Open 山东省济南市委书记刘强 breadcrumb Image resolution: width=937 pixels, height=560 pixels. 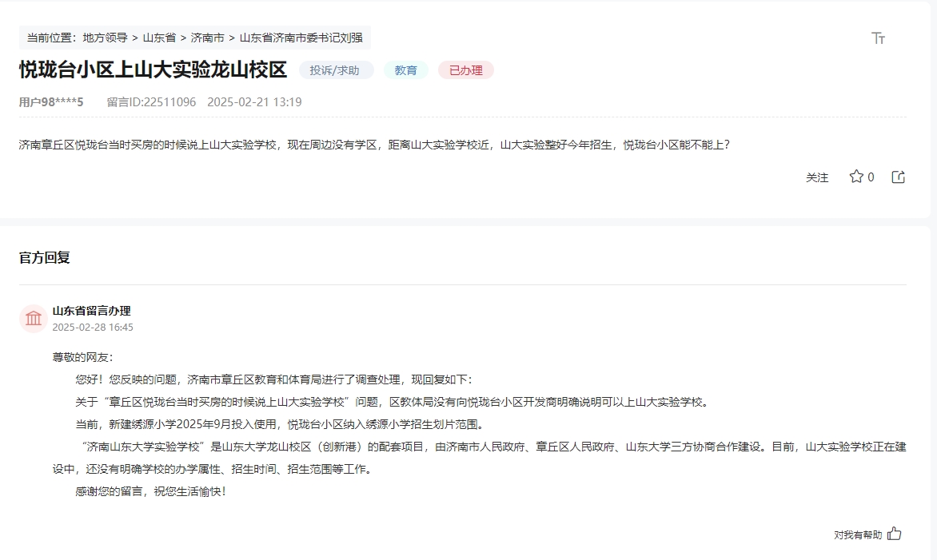(x=301, y=38)
